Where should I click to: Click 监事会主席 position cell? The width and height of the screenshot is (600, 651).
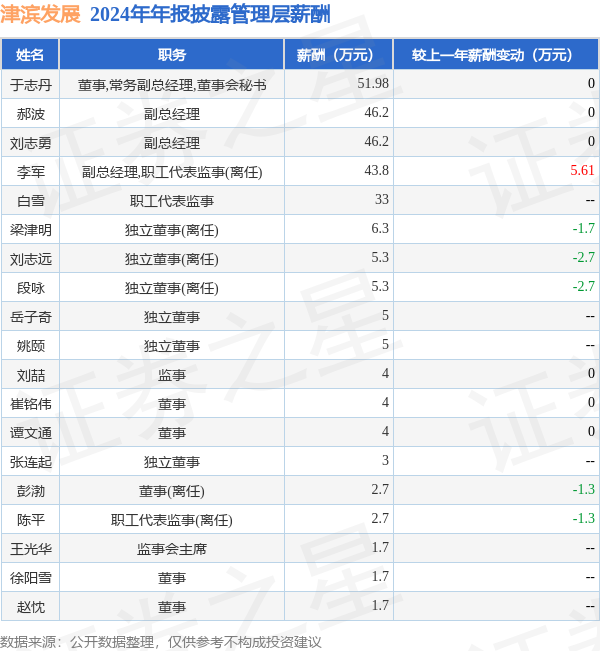click(x=171, y=549)
